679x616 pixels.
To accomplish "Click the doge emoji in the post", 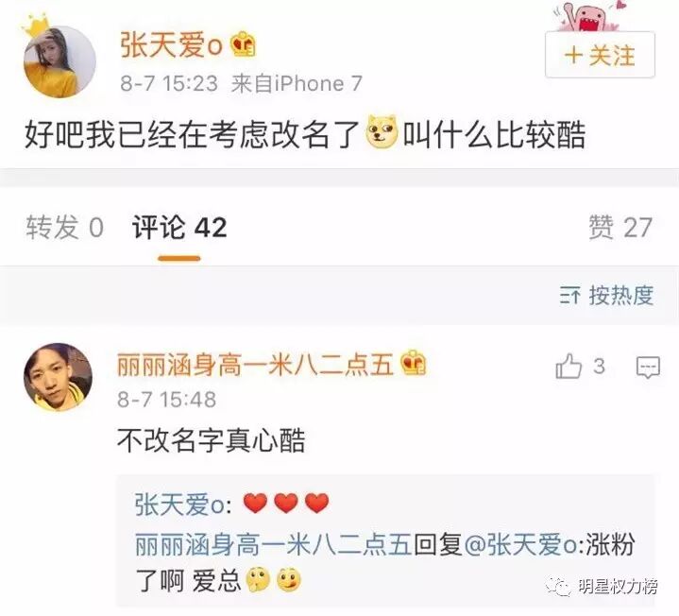I will (x=382, y=130).
